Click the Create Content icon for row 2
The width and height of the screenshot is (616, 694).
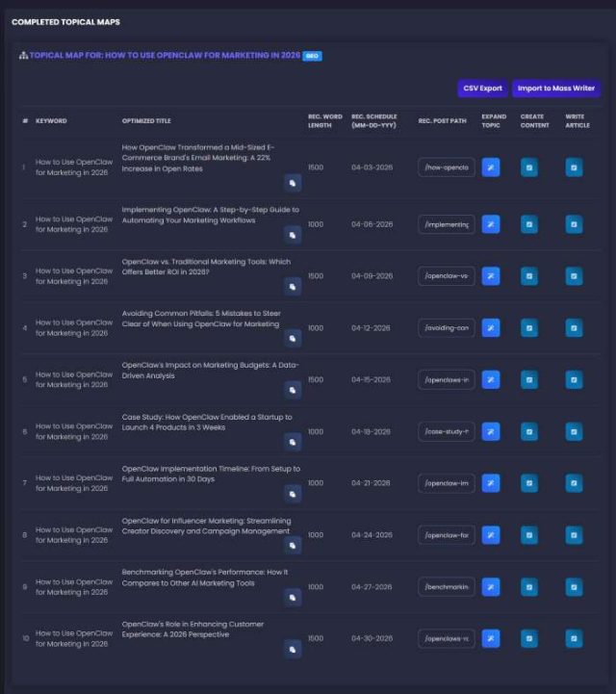pyautogui.click(x=529, y=224)
